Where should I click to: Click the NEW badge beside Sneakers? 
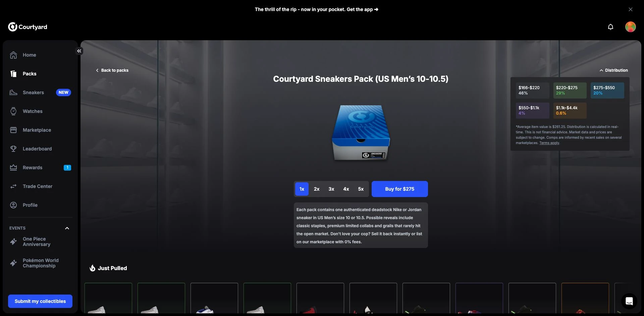pyautogui.click(x=63, y=92)
